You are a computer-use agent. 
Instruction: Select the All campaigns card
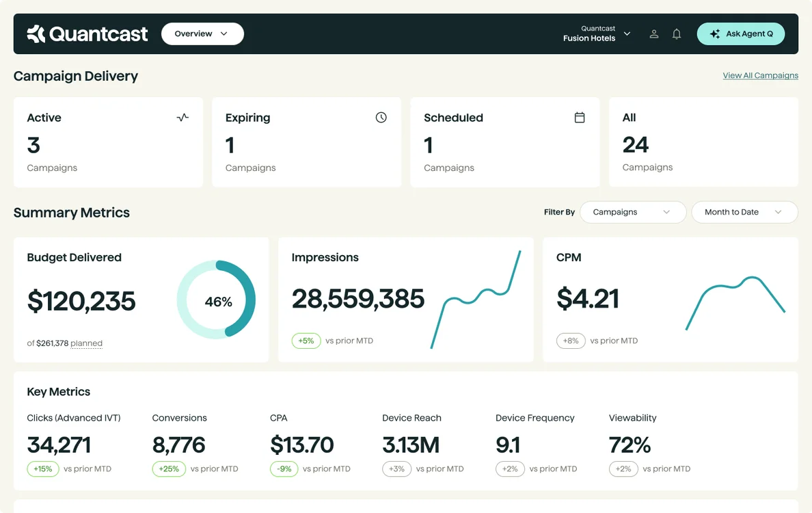coord(703,142)
